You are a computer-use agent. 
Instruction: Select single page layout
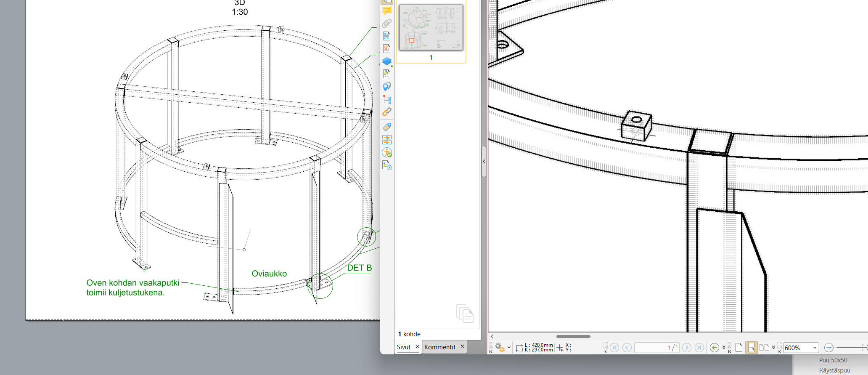pyautogui.click(x=739, y=348)
